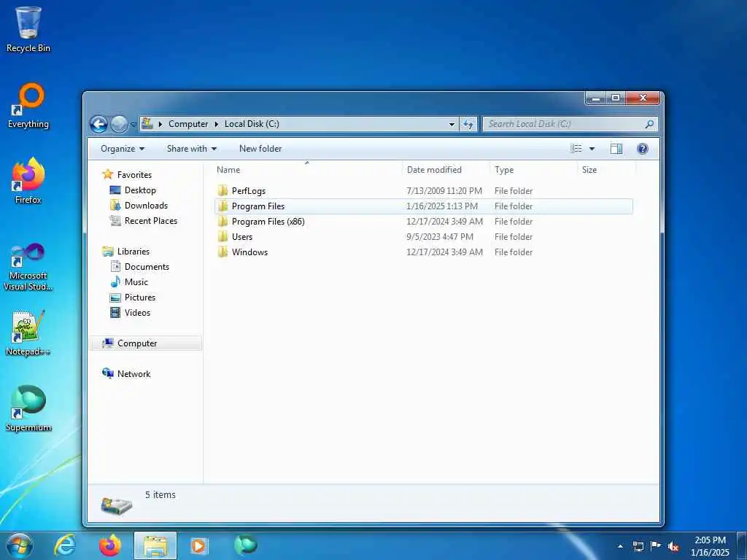
Task: Select Network in navigation pane
Action: tap(133, 374)
